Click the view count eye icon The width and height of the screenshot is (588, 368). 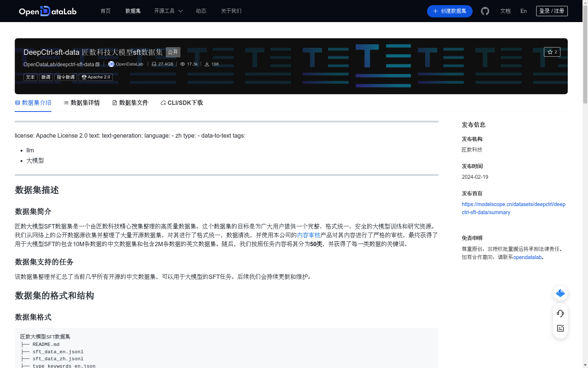click(x=182, y=64)
